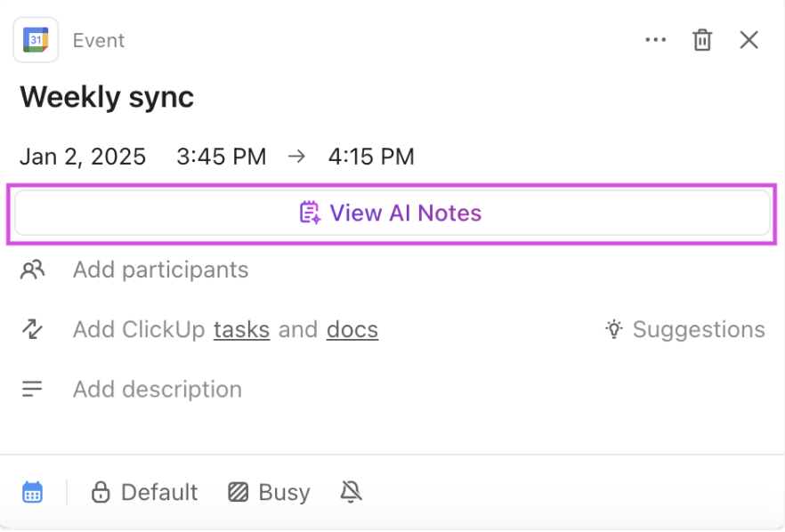The height and width of the screenshot is (532, 785).
Task: Change the Busy availability status
Action: click(x=270, y=492)
